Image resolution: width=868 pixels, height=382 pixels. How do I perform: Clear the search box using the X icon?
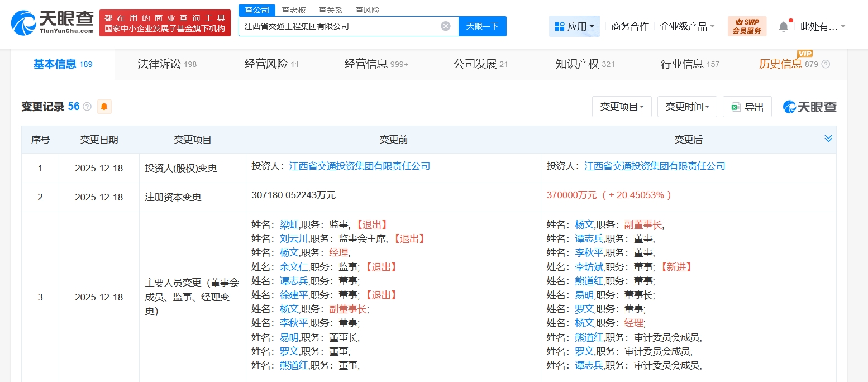(x=445, y=26)
